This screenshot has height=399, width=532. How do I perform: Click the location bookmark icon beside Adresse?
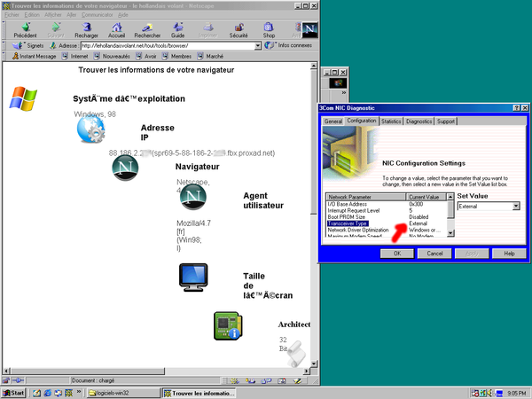(x=52, y=45)
